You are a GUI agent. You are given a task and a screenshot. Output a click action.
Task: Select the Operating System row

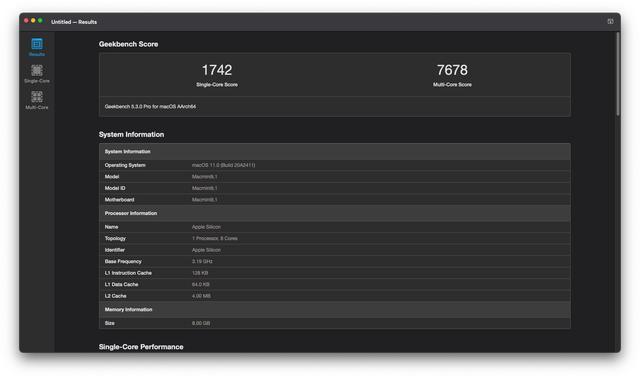(x=335, y=165)
